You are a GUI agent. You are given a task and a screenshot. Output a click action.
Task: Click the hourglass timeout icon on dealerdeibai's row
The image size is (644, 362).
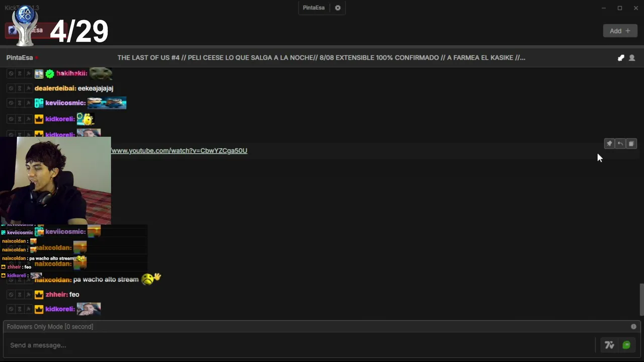tap(20, 88)
